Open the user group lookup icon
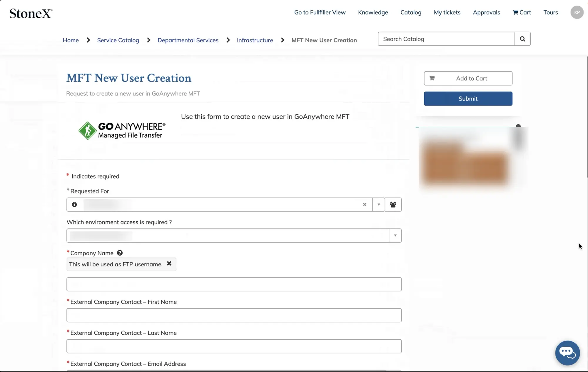The image size is (588, 372). (393, 204)
